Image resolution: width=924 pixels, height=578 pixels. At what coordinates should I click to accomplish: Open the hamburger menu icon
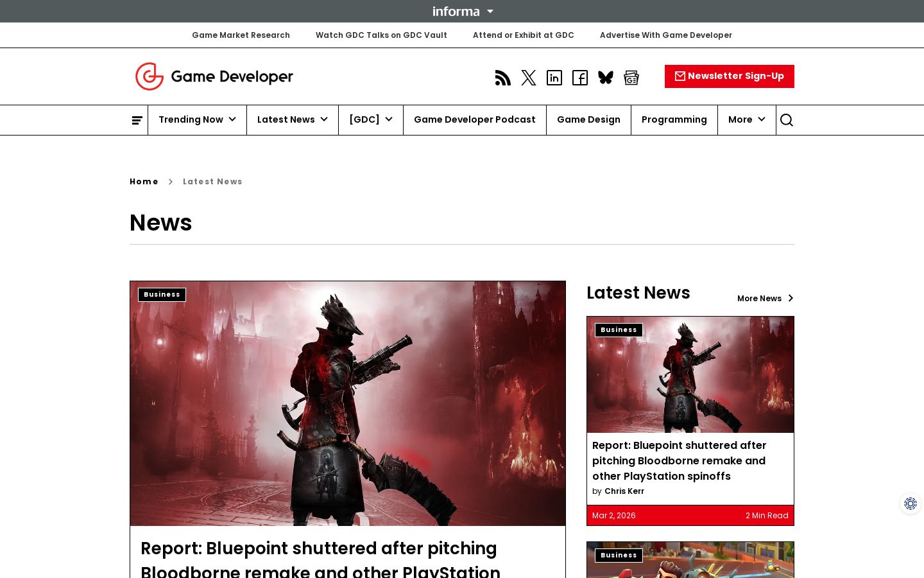(x=137, y=120)
